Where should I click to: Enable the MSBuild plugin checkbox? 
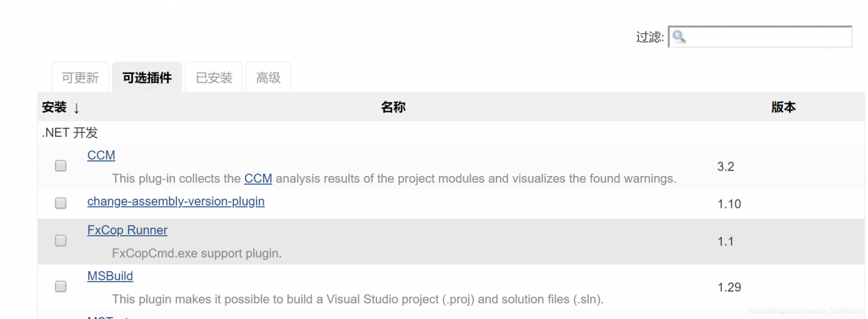(x=61, y=286)
